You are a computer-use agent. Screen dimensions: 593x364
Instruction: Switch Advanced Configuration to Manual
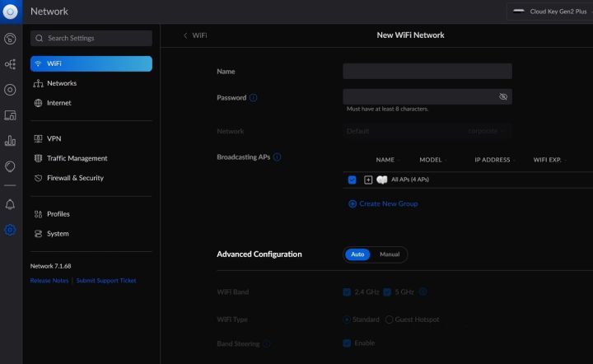point(390,254)
